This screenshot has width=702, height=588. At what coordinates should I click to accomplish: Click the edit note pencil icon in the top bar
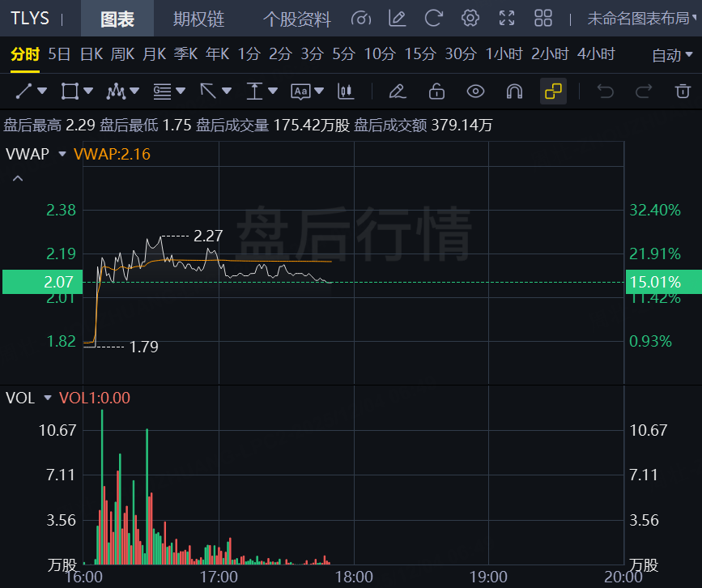(397, 19)
